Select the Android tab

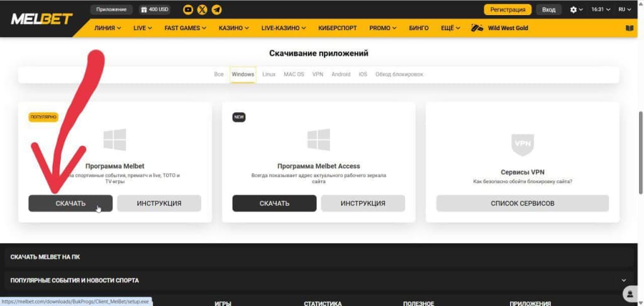coord(341,74)
